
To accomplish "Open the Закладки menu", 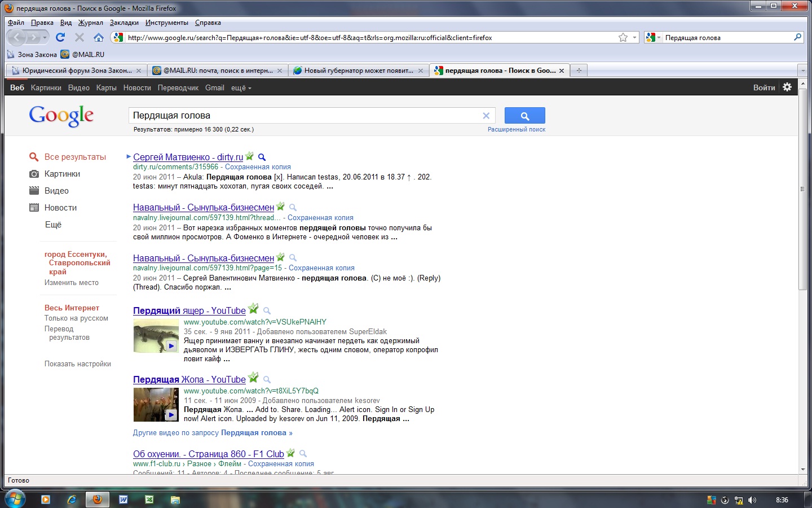I will tap(124, 23).
